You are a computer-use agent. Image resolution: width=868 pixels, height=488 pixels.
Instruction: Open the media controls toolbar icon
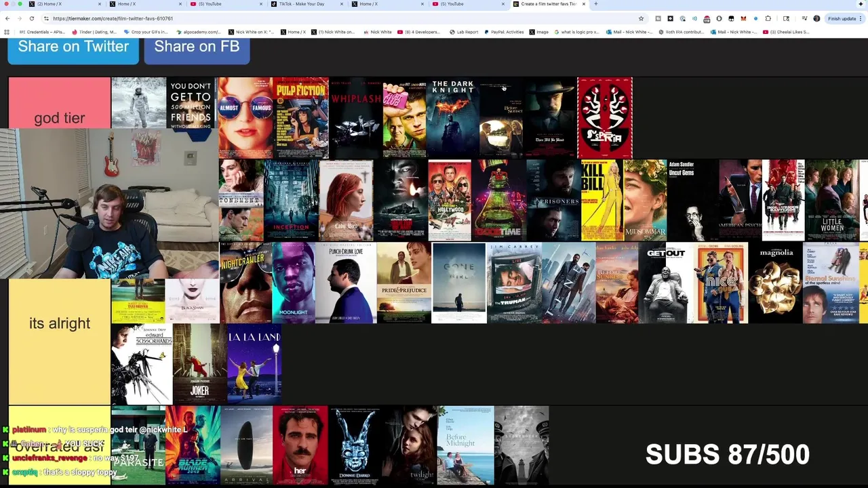tap(804, 18)
